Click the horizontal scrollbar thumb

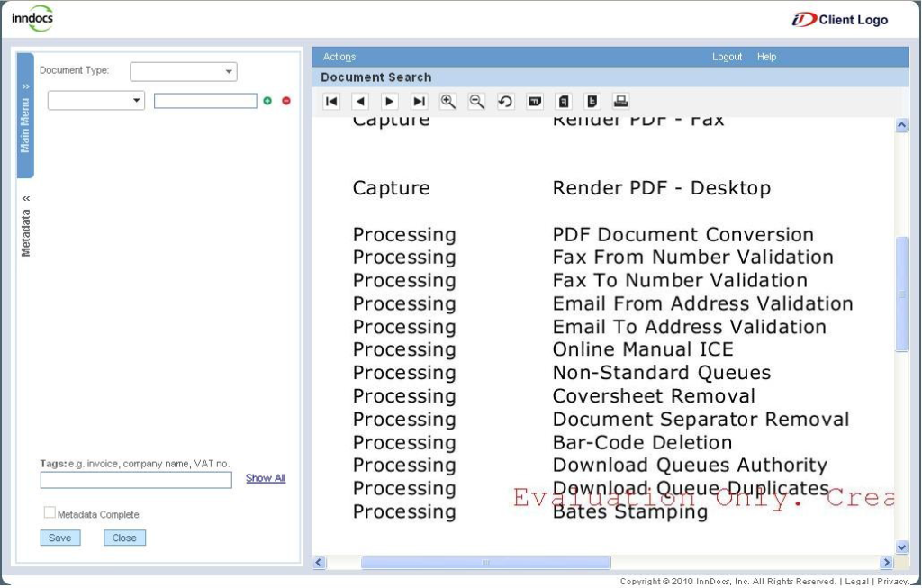point(485,563)
